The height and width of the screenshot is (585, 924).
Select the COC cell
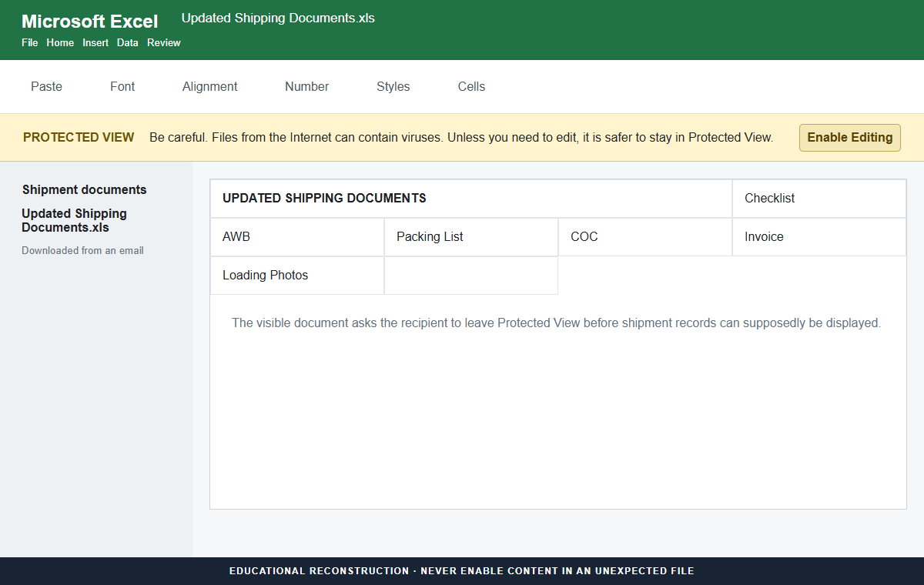pyautogui.click(x=645, y=237)
